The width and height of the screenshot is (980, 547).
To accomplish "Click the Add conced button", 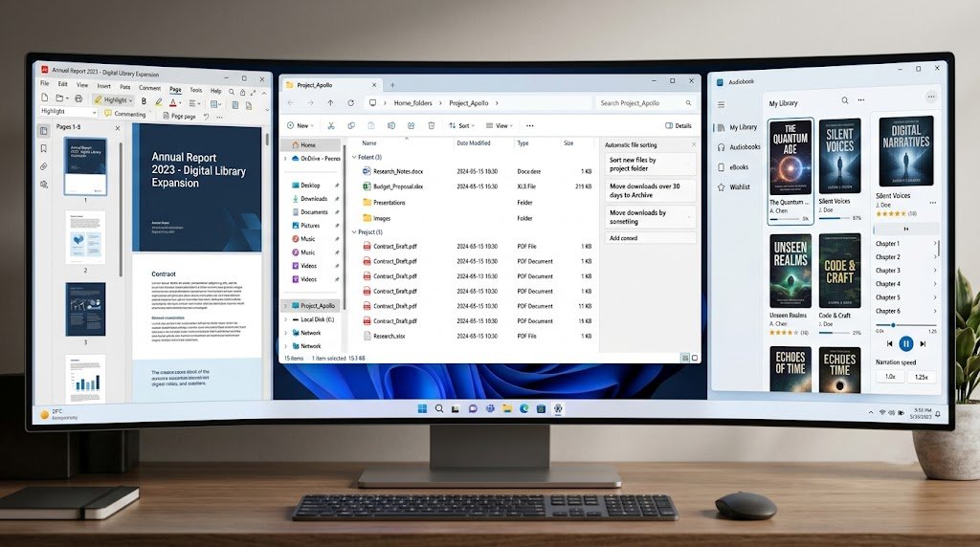I will tap(650, 238).
